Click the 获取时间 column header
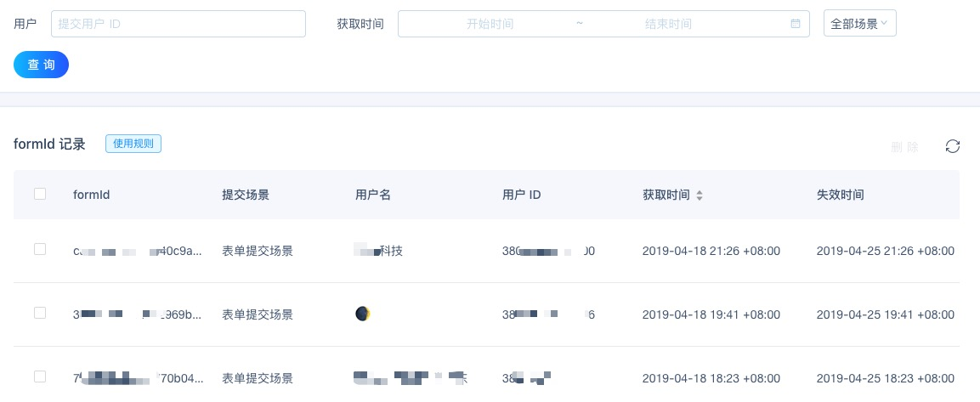This screenshot has width=980, height=402. (666, 195)
